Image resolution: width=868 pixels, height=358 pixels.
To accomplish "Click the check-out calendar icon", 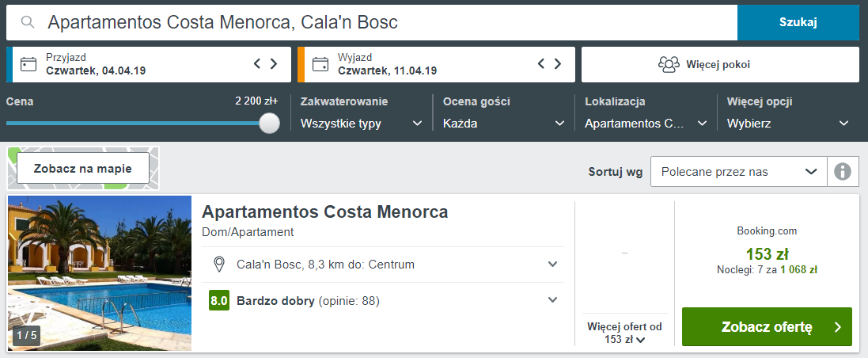I will (x=320, y=64).
